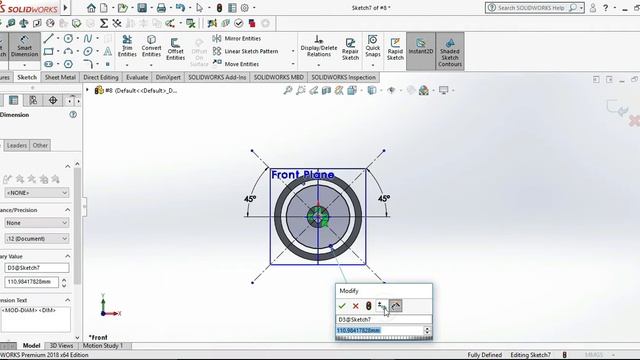640x360 pixels.
Task: Collapse the Primary Value section
Action: click(67, 256)
